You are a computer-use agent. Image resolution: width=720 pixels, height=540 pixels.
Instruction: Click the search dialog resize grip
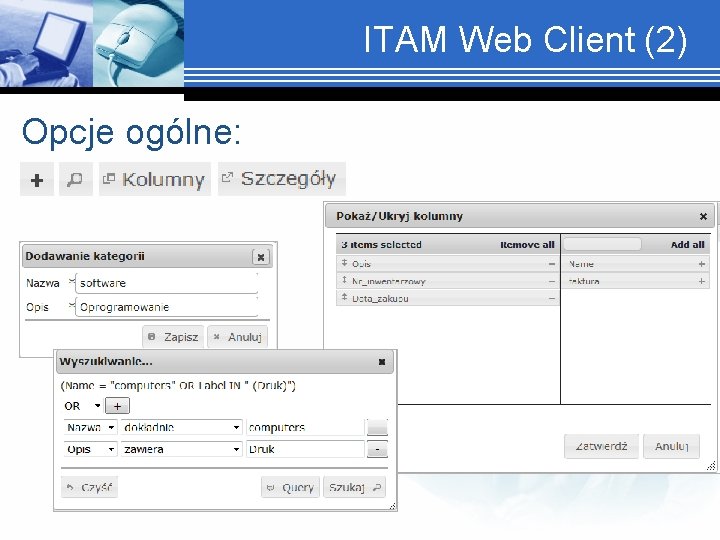pyautogui.click(x=393, y=506)
